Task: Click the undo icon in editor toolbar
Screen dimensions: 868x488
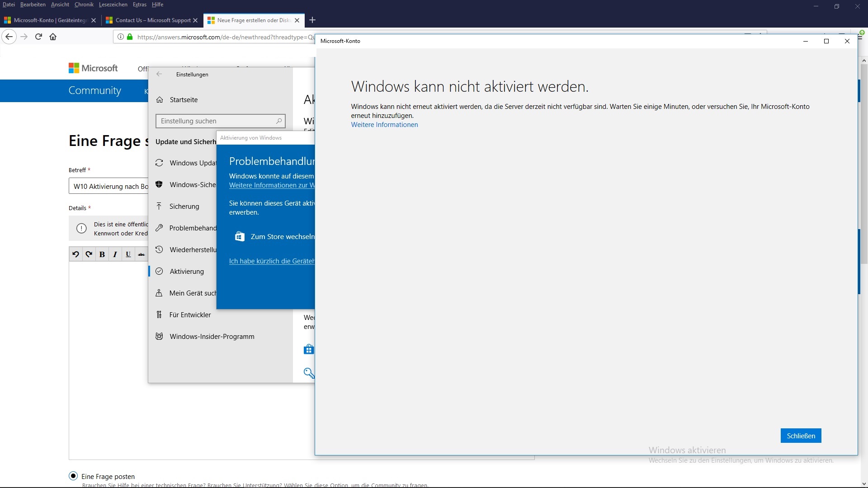Action: 76,254
